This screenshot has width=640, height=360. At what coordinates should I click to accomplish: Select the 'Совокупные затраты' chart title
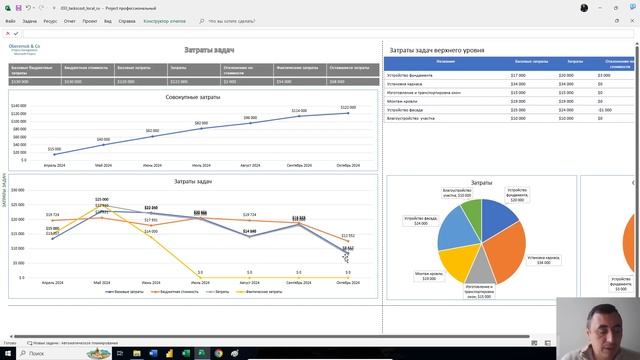tap(193, 97)
